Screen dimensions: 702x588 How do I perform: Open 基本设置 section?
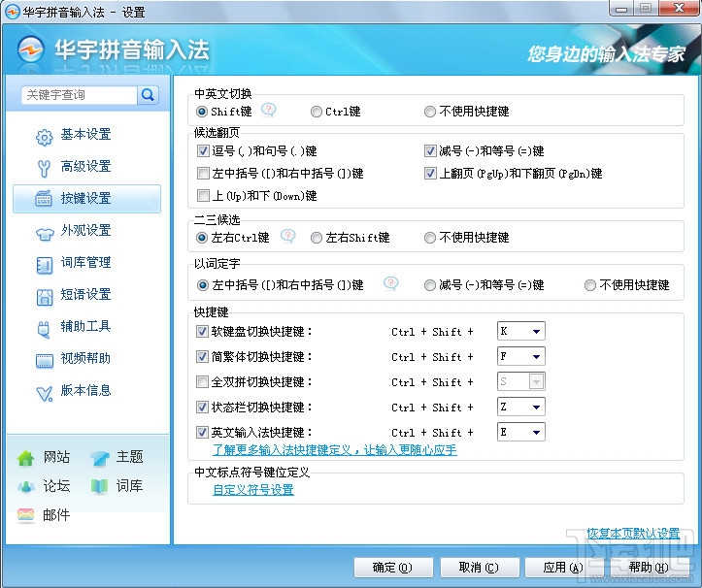86,135
